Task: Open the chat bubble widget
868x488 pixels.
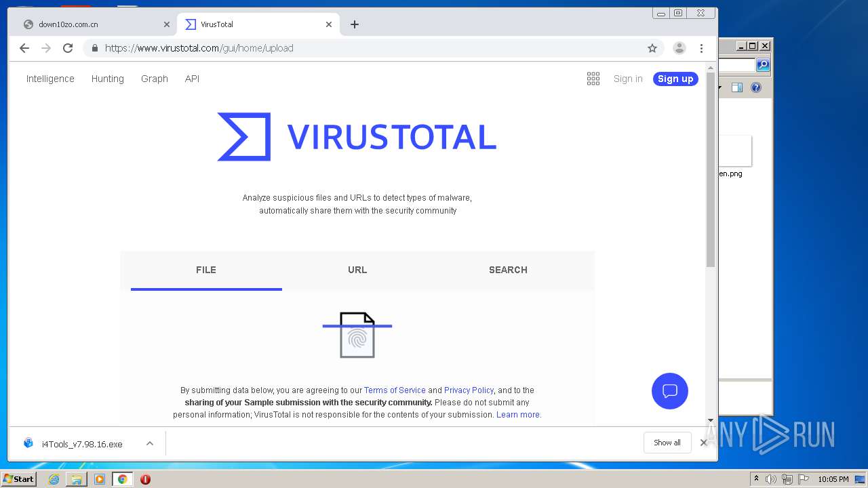Action: [670, 391]
